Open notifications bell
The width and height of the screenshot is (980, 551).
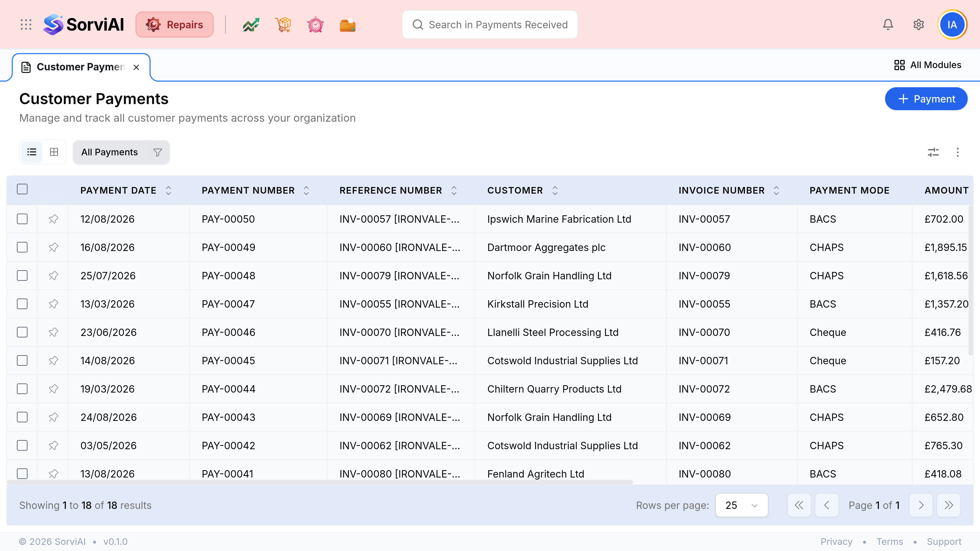click(x=888, y=25)
